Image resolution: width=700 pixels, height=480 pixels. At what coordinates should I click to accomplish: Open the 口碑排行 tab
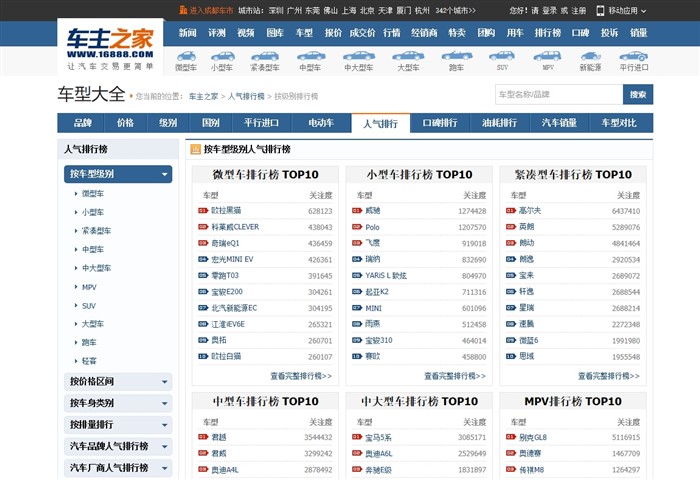click(440, 123)
